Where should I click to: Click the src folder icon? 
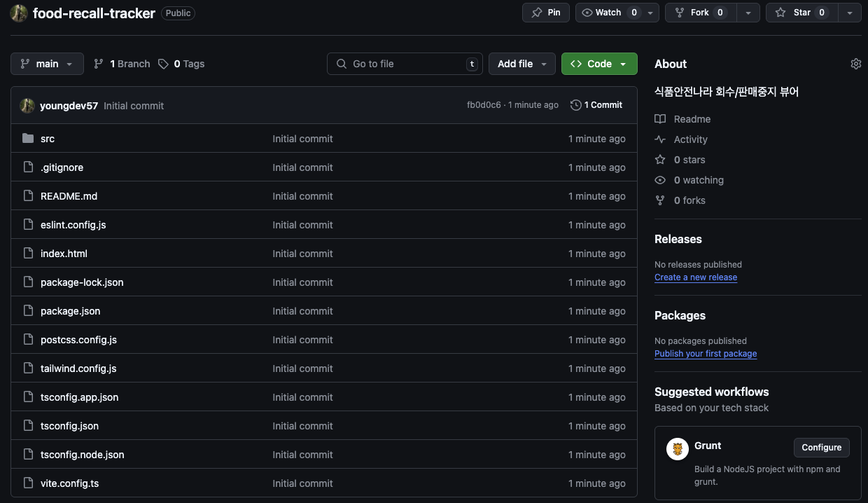tap(28, 139)
